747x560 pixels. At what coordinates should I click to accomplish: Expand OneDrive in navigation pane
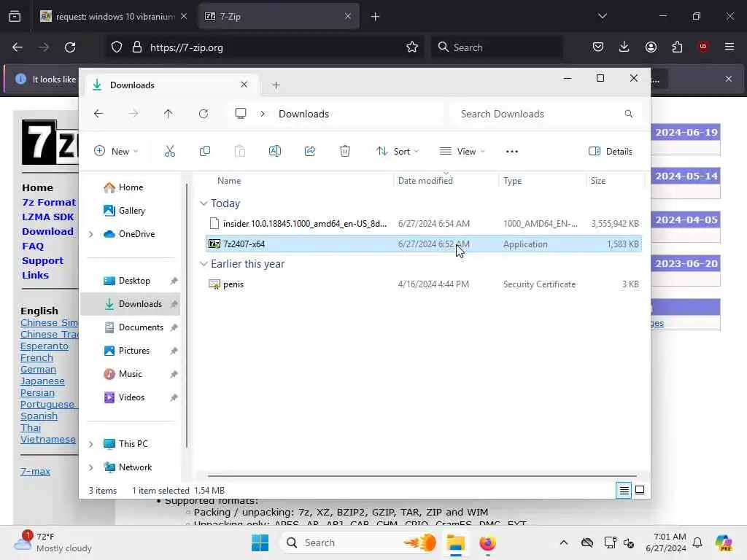point(90,234)
